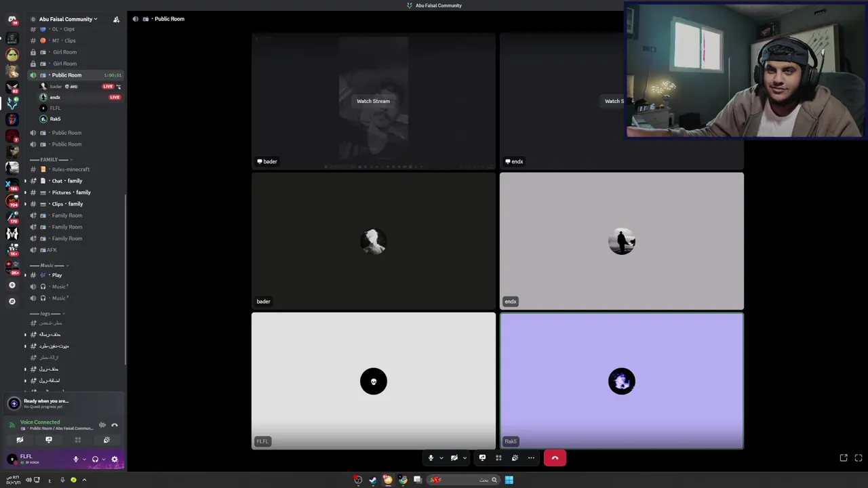This screenshot has width=868, height=488.
Task: Collapse the Music category
Action: point(49,265)
